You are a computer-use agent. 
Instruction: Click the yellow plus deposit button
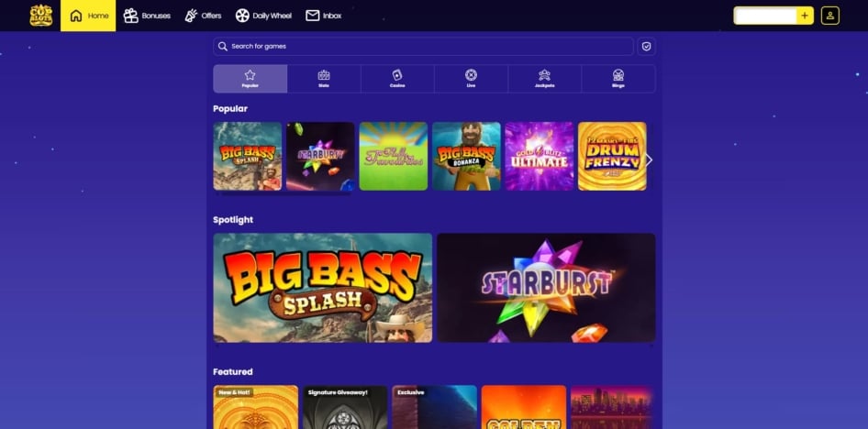coord(805,16)
